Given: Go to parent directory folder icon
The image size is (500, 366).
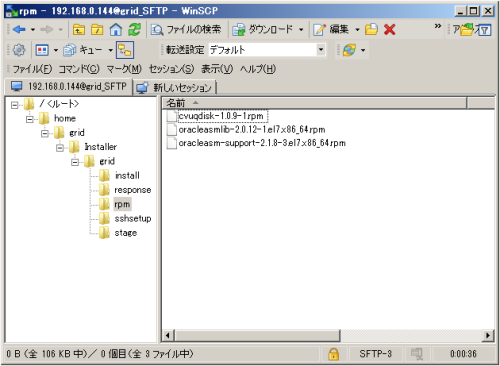Looking at the screenshot, I should click(x=79, y=30).
